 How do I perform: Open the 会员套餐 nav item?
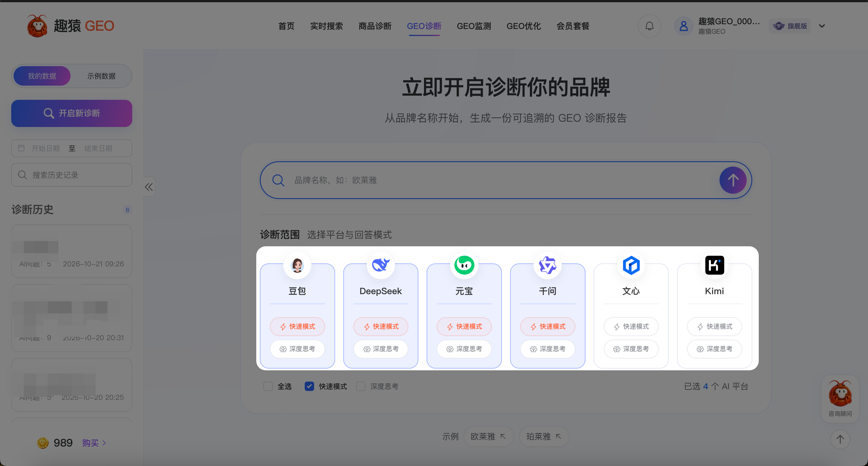click(x=573, y=26)
